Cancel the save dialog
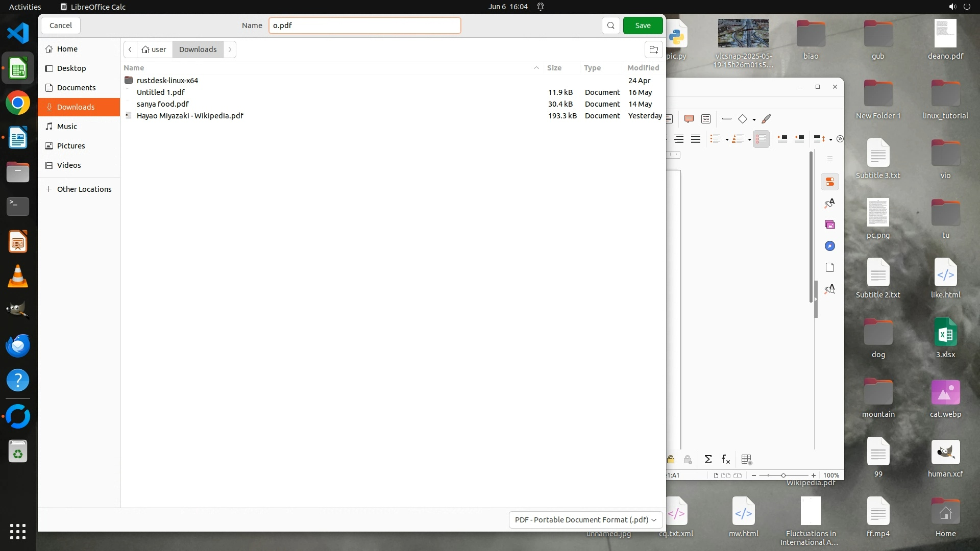This screenshot has width=980, height=551. (61, 26)
